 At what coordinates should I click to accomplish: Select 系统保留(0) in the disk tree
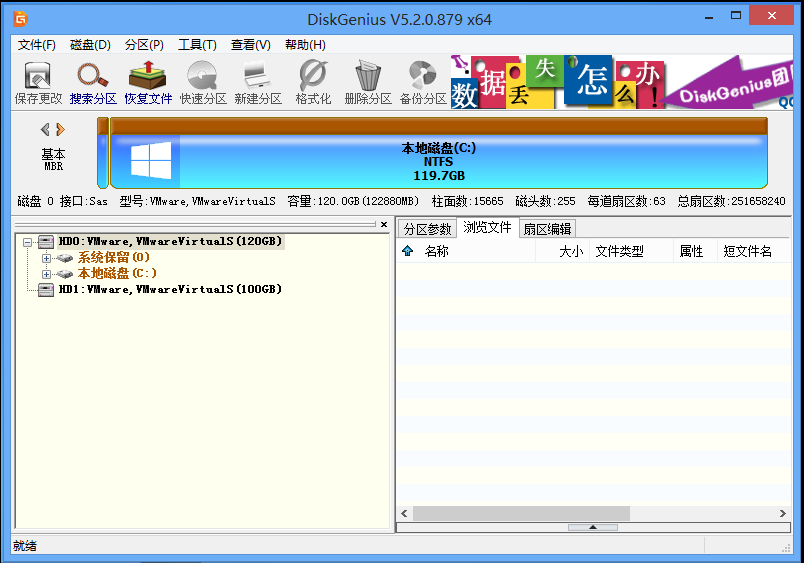[x=113, y=257]
